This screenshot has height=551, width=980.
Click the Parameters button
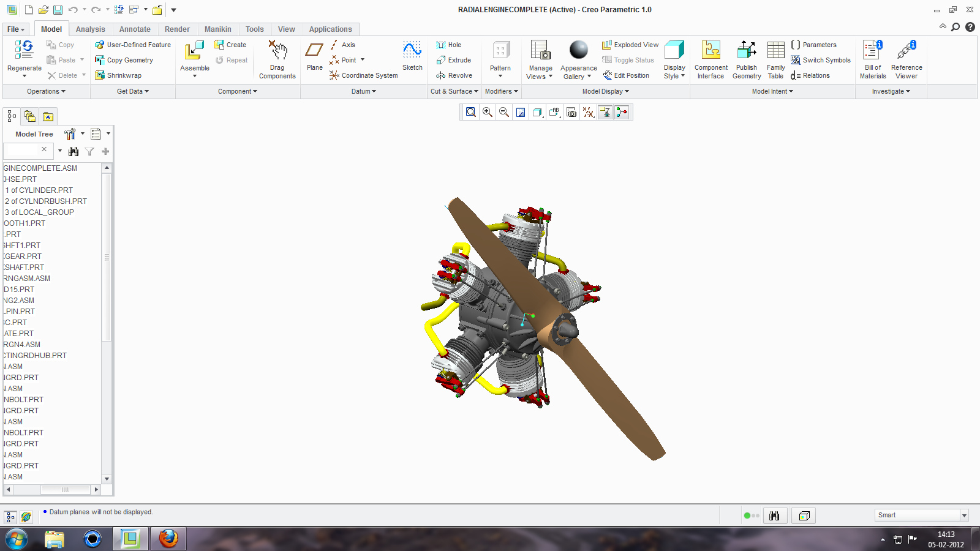(x=813, y=45)
